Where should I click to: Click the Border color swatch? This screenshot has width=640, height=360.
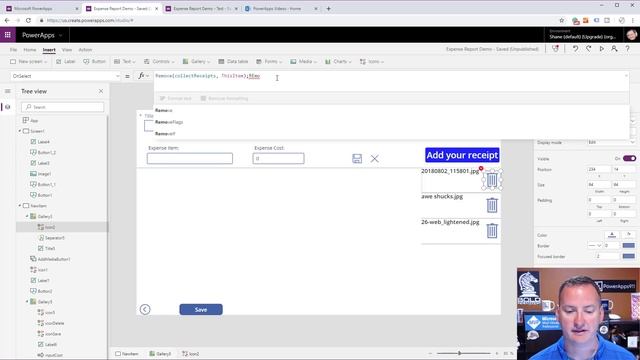(x=629, y=246)
